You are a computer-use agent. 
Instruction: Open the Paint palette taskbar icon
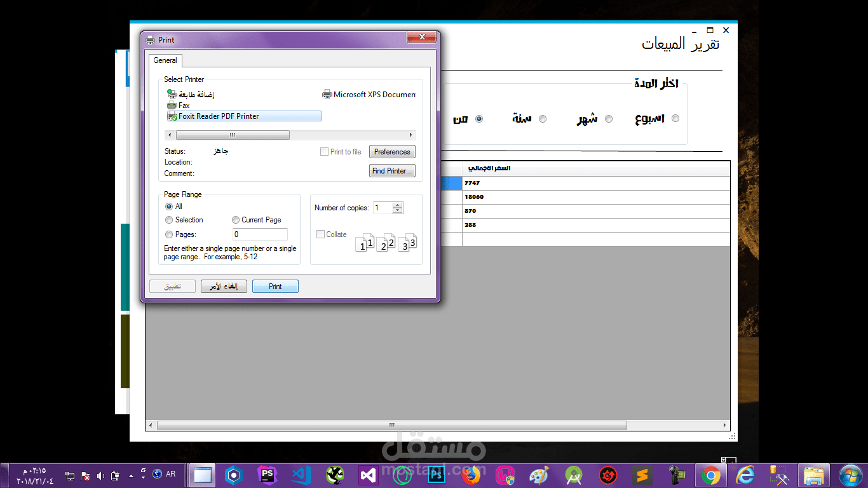pyautogui.click(x=539, y=475)
